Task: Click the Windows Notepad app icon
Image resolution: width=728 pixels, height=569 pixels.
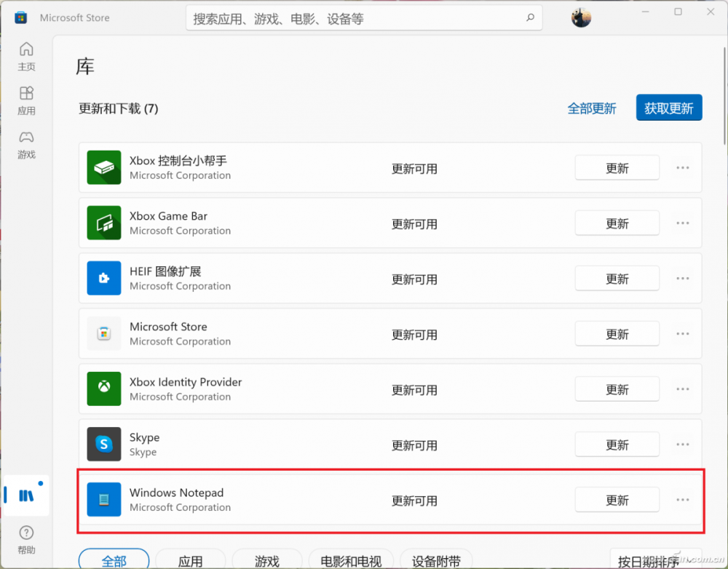Action: click(x=104, y=499)
